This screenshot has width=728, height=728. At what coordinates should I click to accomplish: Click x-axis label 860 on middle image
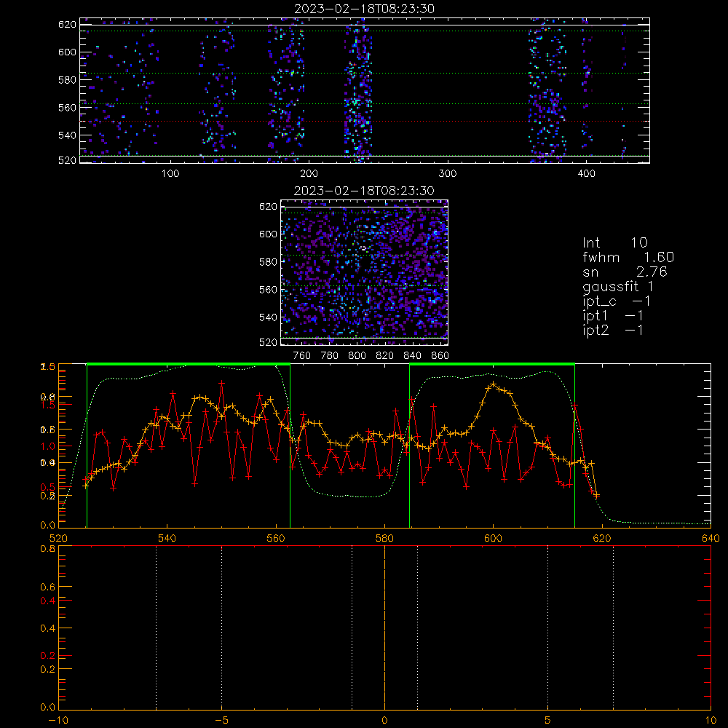tap(440, 355)
